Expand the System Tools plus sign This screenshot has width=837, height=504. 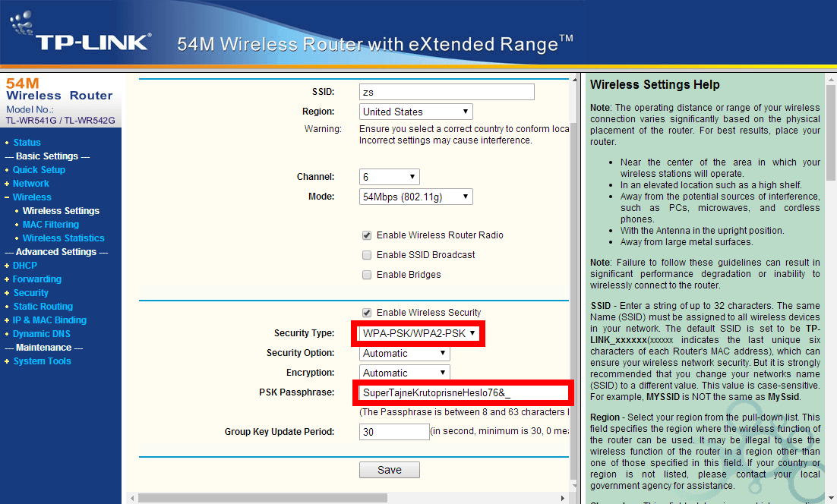click(x=7, y=361)
